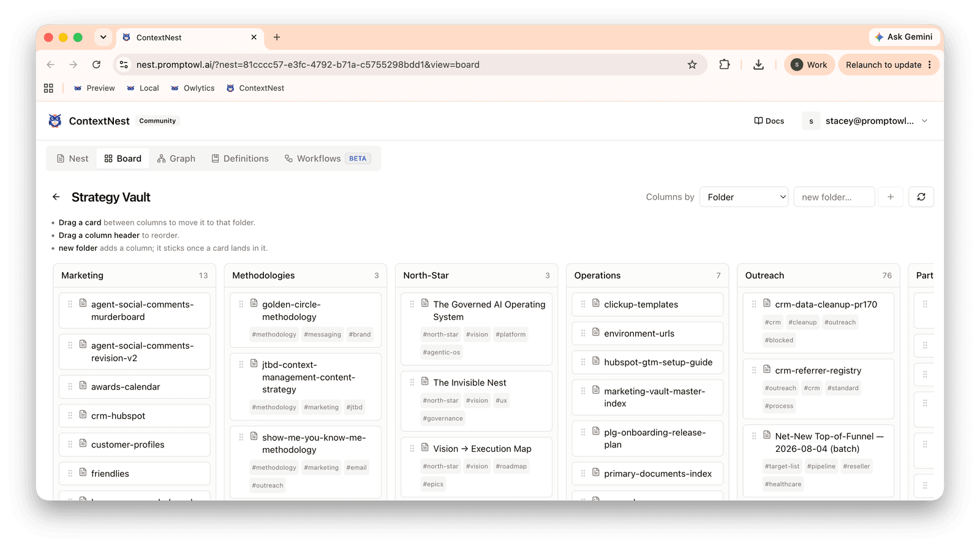980x548 pixels.
Task: Click the site info icon in address bar
Action: (x=124, y=64)
